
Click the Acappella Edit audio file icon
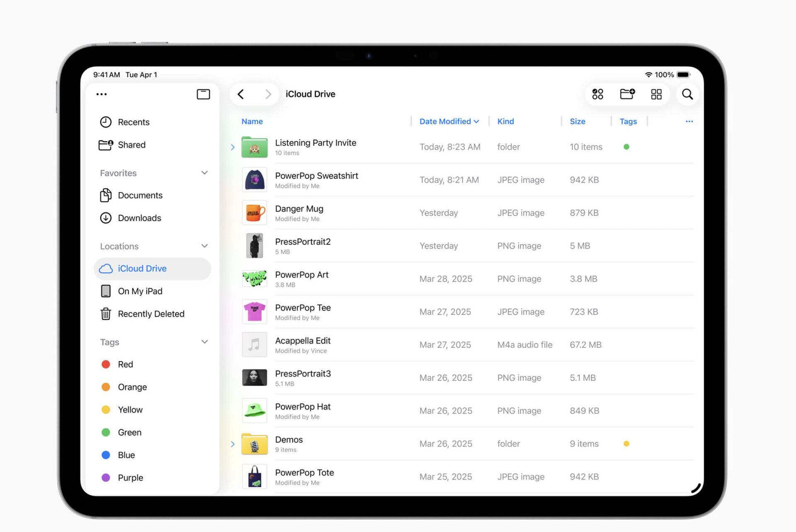tap(254, 345)
